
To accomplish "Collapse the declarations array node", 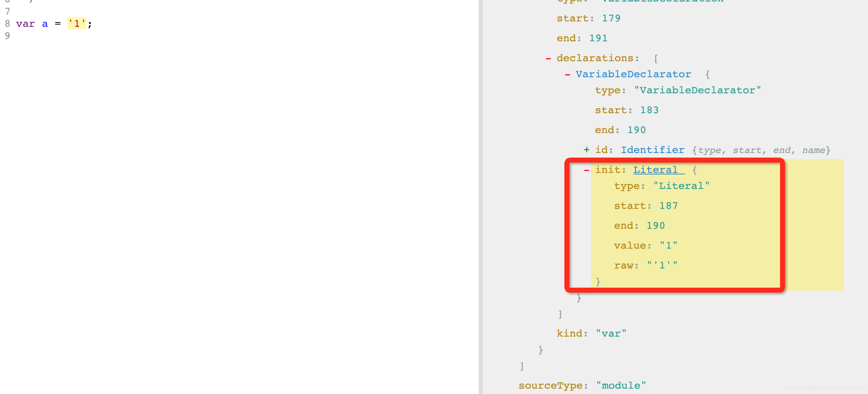I will click(x=548, y=59).
